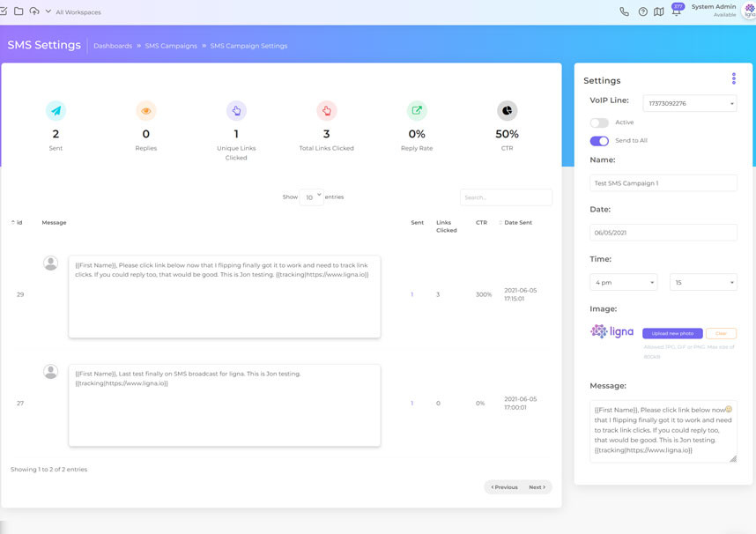
Task: Open the phone dialer icon
Action: (624, 12)
